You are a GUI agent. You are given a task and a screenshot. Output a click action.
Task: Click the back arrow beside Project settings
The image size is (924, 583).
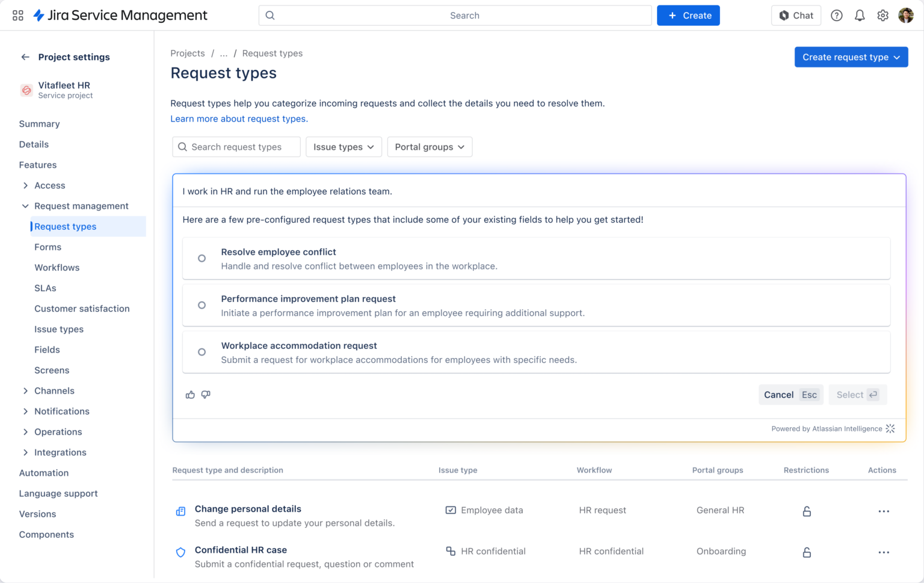[25, 57]
